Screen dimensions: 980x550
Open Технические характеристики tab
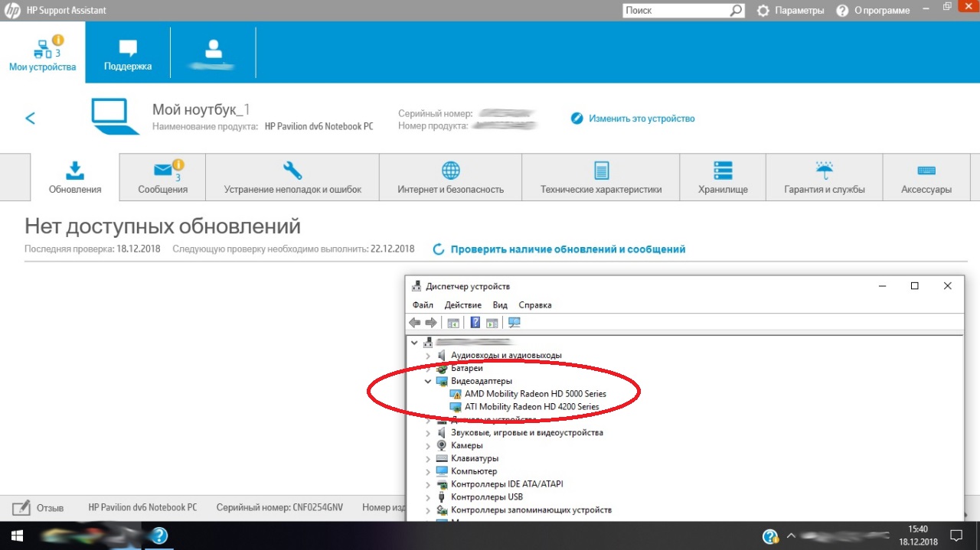601,177
